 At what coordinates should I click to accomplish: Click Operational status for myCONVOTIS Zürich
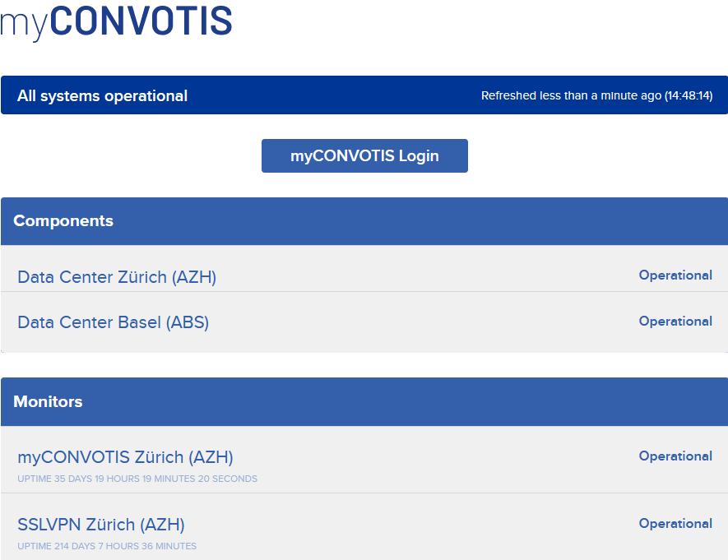coord(675,456)
